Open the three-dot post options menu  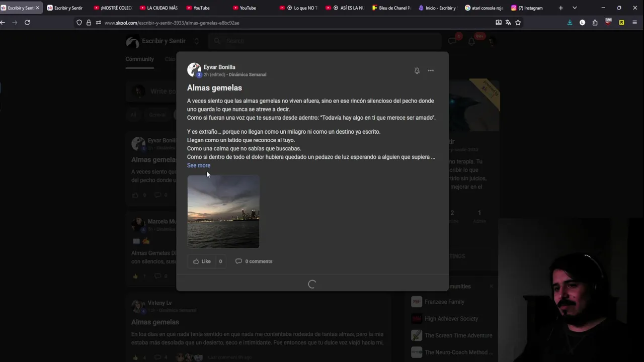(x=431, y=71)
